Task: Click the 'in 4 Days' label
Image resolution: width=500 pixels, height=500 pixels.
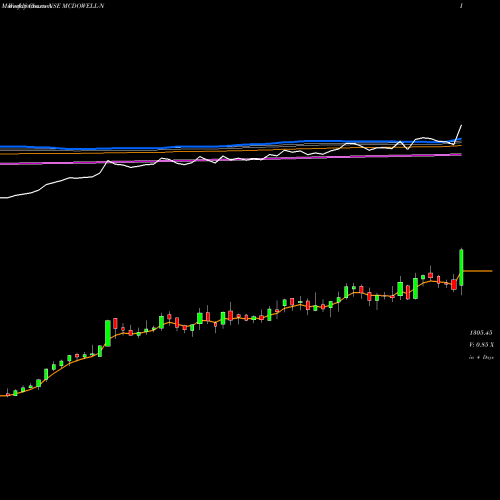Action: [481, 357]
